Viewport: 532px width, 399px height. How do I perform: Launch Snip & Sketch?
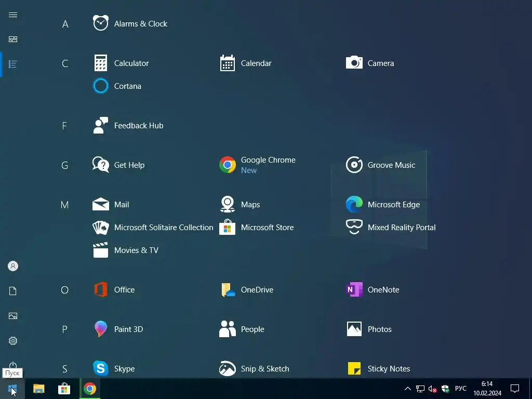pos(255,368)
